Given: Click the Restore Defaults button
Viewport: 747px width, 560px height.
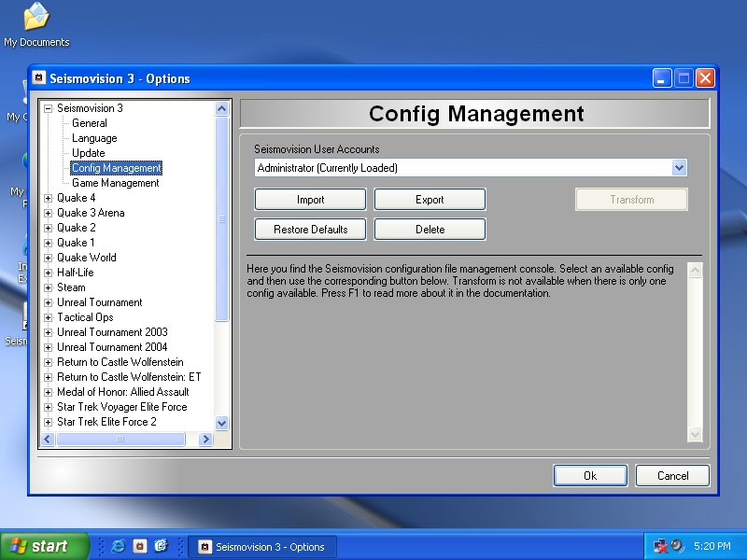Looking at the screenshot, I should coord(310,230).
